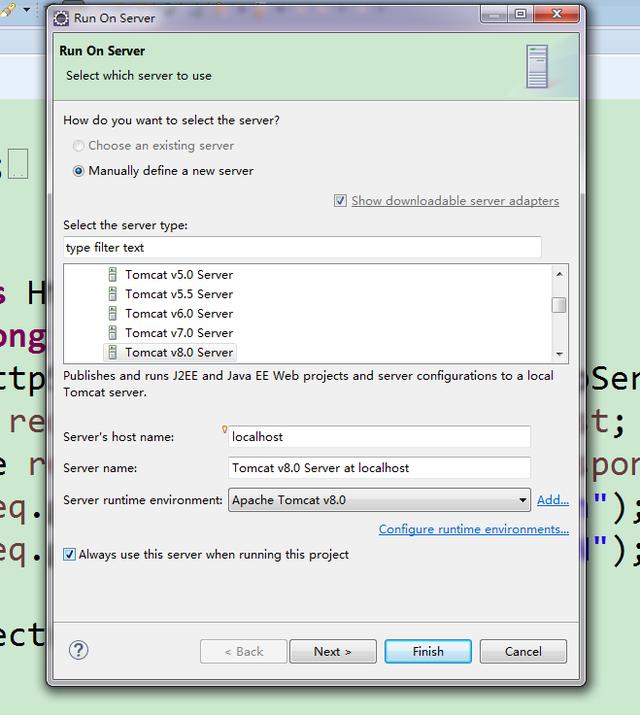The image size is (640, 715).
Task: Open Server runtime environment dropdown
Action: click(379, 500)
